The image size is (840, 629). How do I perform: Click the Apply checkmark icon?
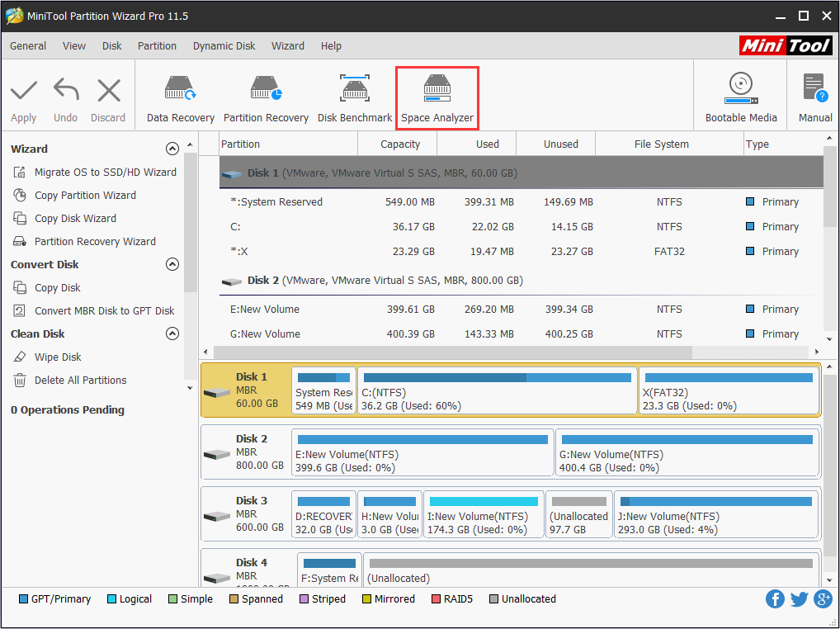(24, 91)
